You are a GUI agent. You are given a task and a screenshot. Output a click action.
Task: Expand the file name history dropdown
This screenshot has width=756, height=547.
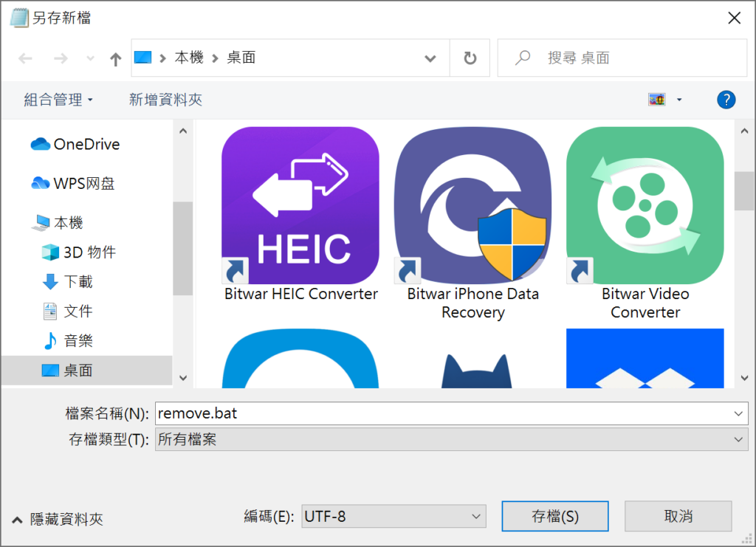click(738, 413)
